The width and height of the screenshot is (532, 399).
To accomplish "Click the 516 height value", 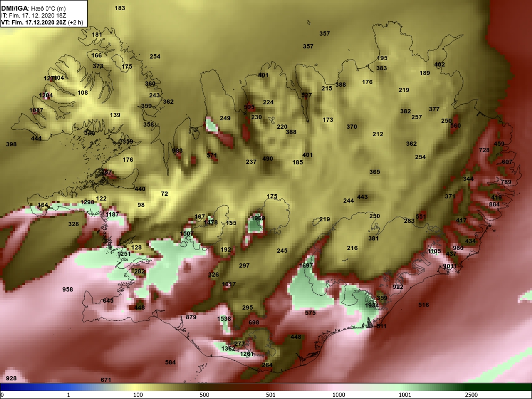I will tap(424, 305).
